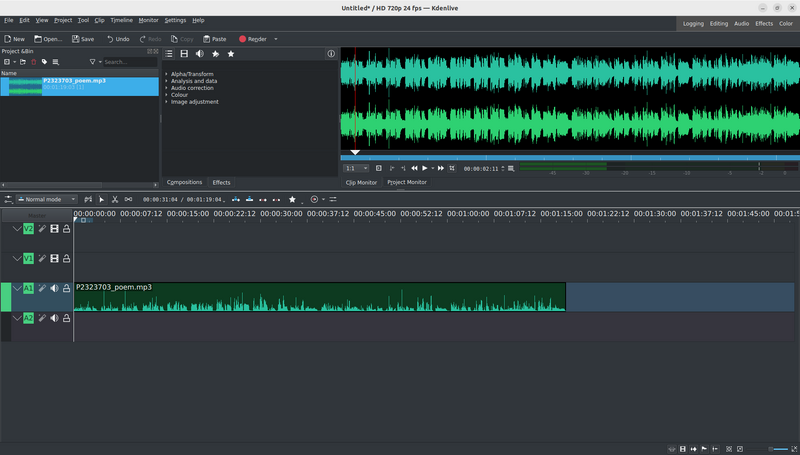Select the razor (scissors) tool
Screen dimensions: 800x455
(x=115, y=199)
